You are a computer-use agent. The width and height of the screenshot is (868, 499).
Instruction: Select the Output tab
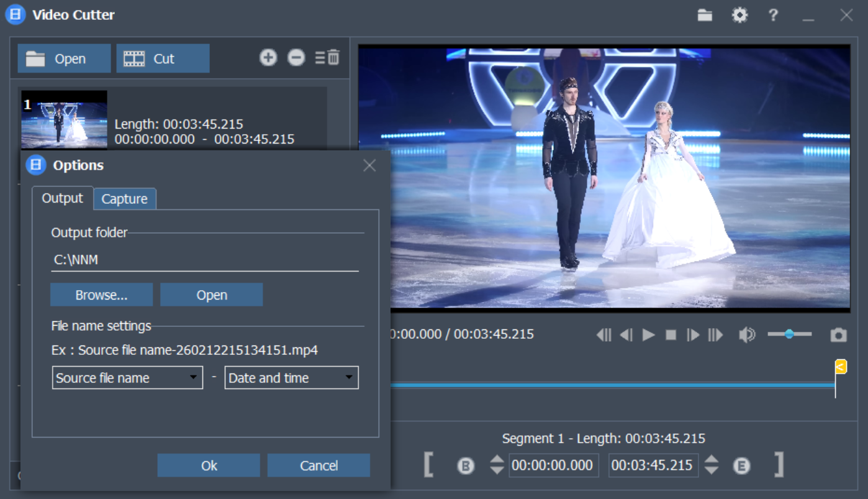click(62, 198)
